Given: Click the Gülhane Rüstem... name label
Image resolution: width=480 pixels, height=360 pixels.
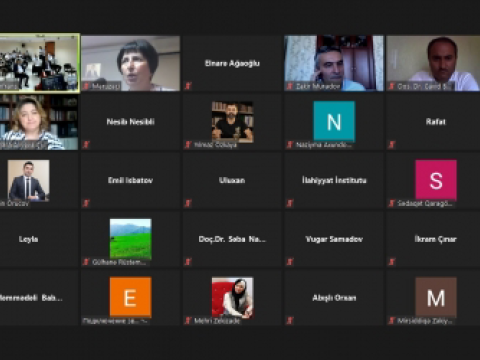Looking at the screenshot, I should (x=119, y=262).
